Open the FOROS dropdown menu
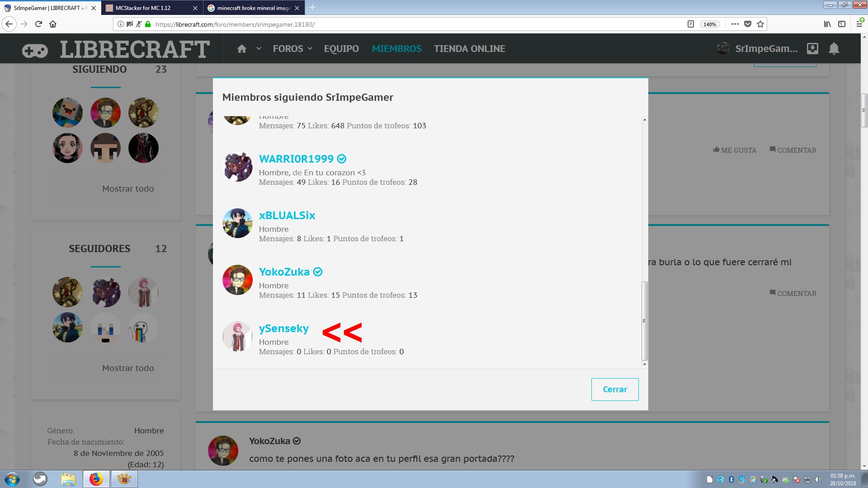868x488 pixels. [x=292, y=49]
